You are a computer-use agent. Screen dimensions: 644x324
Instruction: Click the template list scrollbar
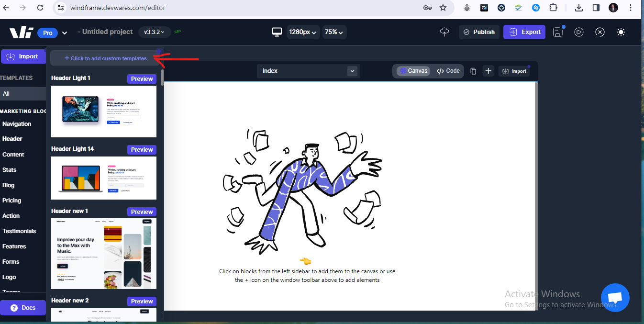(163, 78)
